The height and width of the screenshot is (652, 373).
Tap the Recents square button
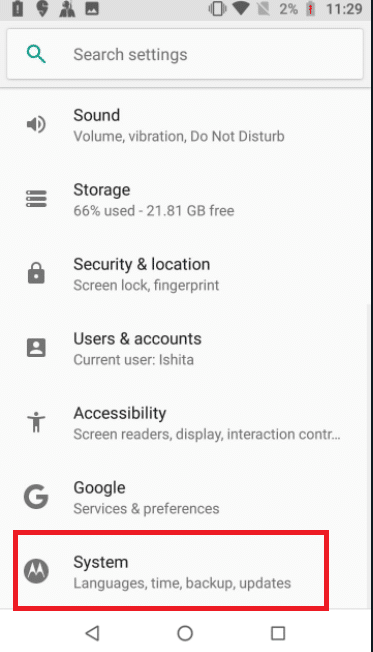click(278, 633)
